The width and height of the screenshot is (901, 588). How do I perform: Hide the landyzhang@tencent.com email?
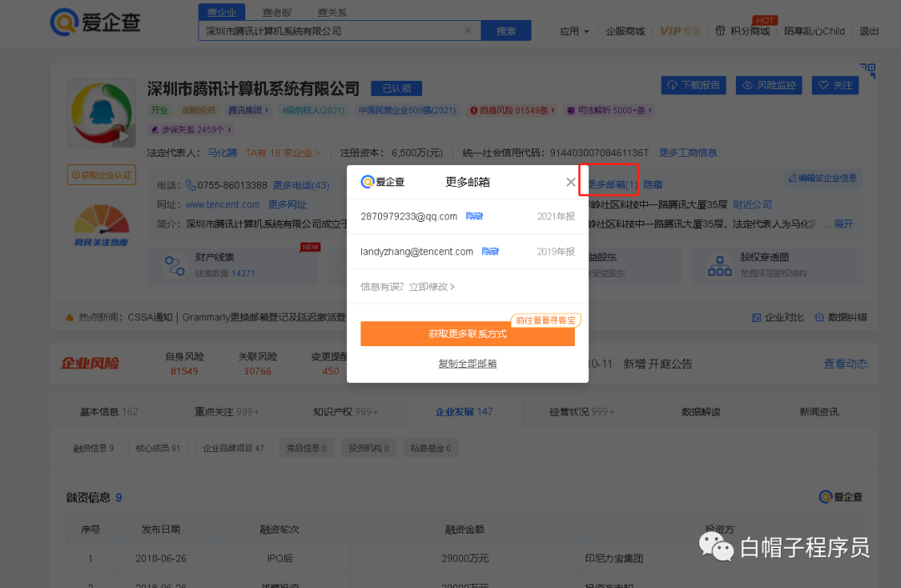(x=491, y=252)
